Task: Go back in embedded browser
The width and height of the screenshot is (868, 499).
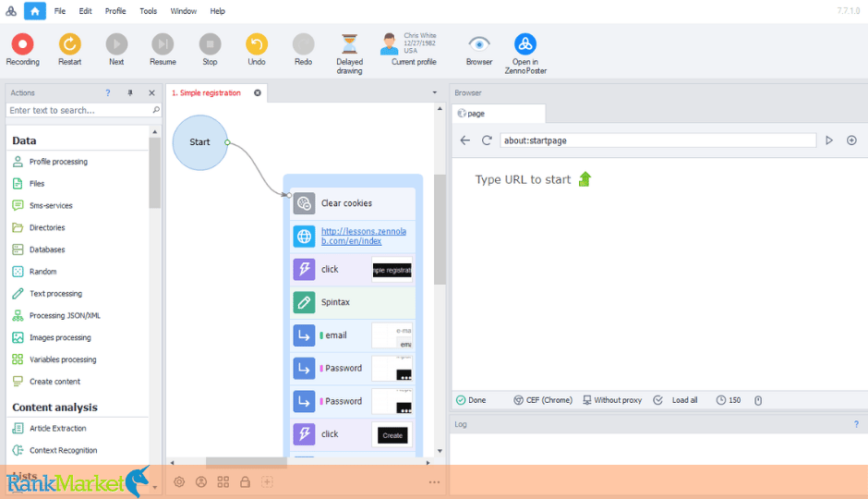Action: [x=465, y=140]
